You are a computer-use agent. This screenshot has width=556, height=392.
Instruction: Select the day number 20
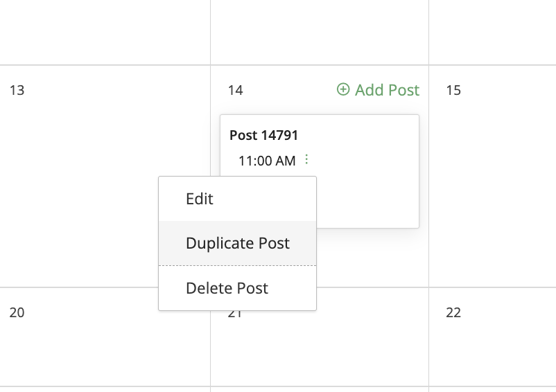pyautogui.click(x=17, y=312)
